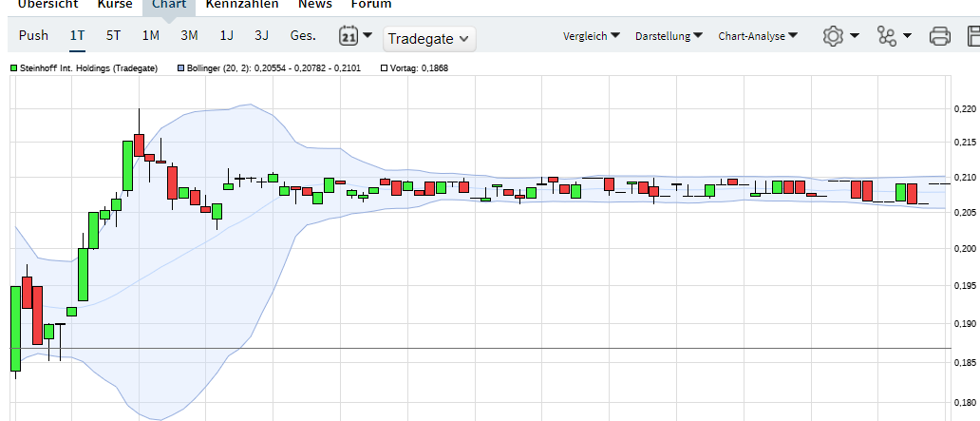
Task: Click the share network icon
Action: (887, 36)
